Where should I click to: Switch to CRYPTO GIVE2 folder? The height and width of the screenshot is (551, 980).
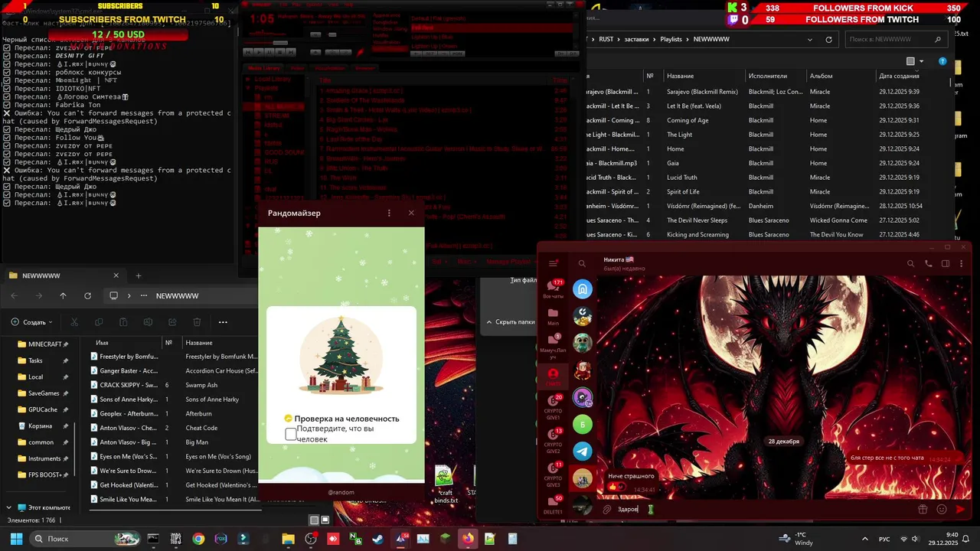click(553, 440)
